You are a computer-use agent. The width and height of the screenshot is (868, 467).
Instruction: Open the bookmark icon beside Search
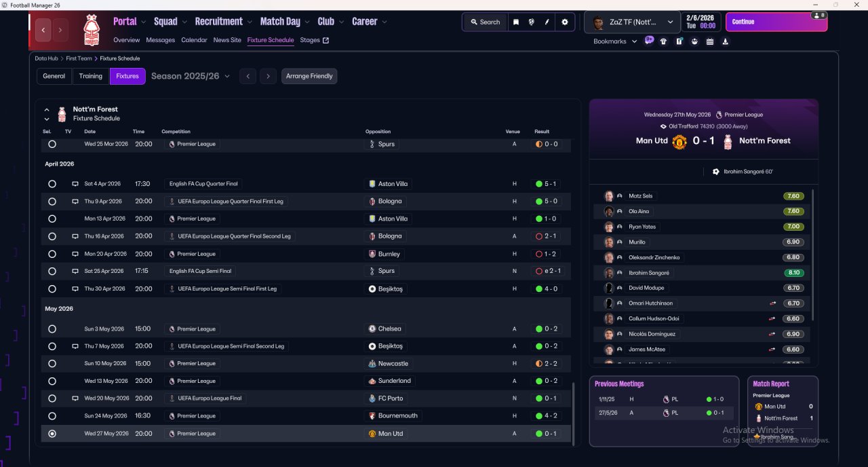click(x=516, y=22)
